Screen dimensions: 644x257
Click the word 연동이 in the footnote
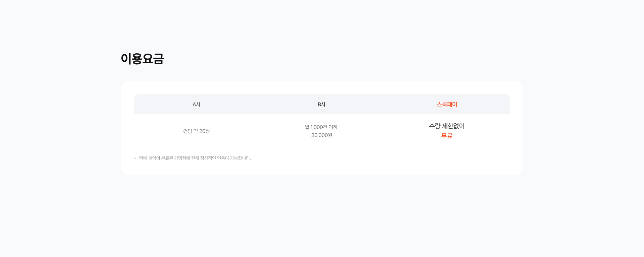[223, 158]
